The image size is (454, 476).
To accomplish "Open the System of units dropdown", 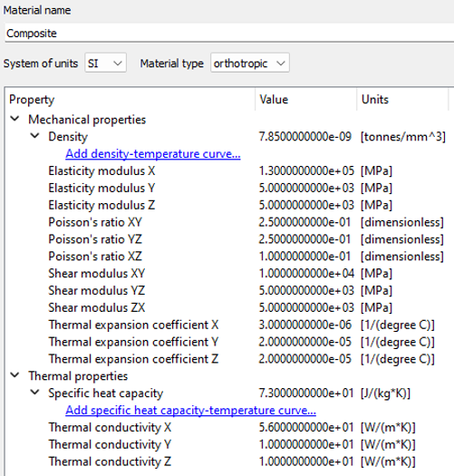I will [x=106, y=63].
